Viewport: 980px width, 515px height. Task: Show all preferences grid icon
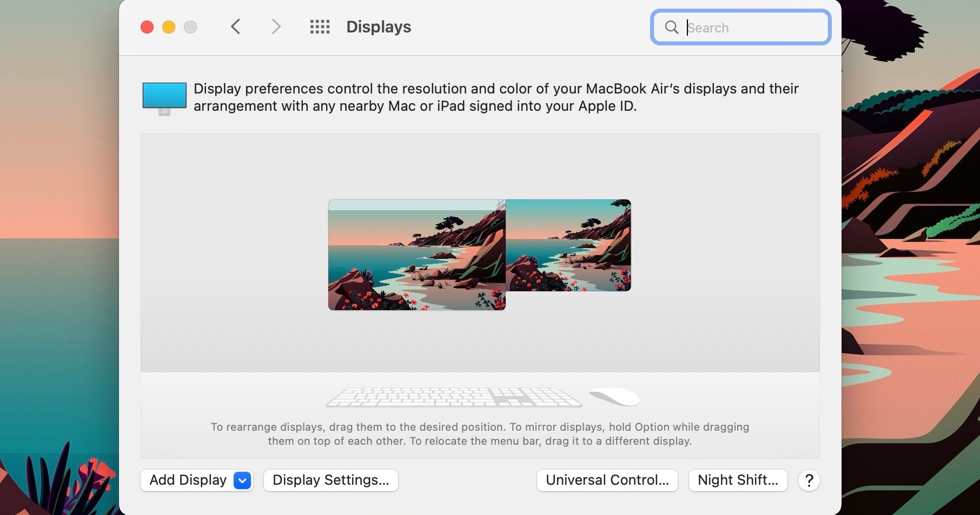pyautogui.click(x=320, y=27)
